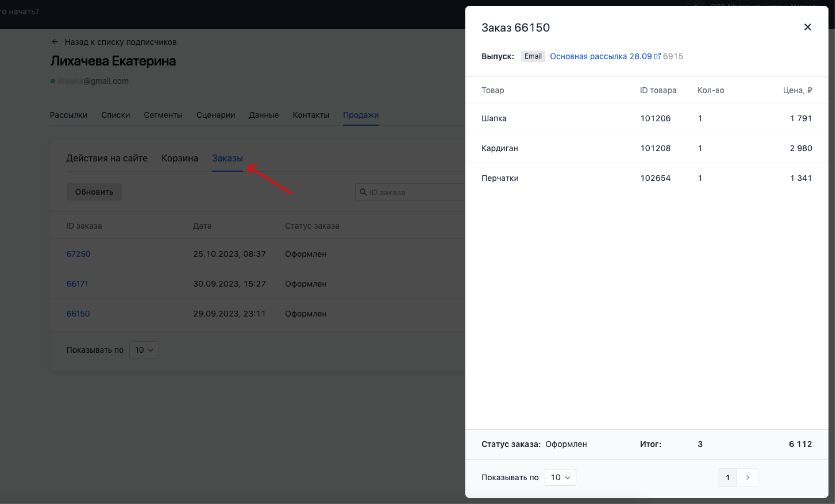Expand the Показывать по dropdown under orders table
The height and width of the screenshot is (504, 835).
pyautogui.click(x=144, y=350)
